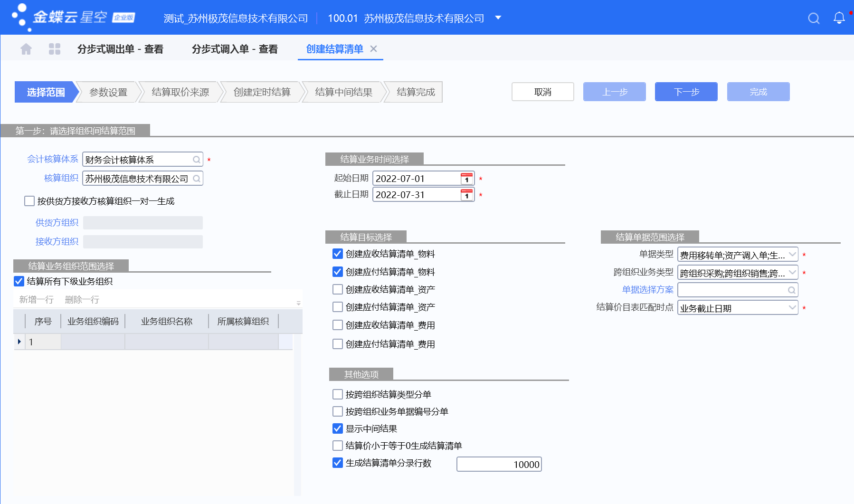Enable 创建应付结算清单_资产
The width and height of the screenshot is (854, 504).
[338, 307]
